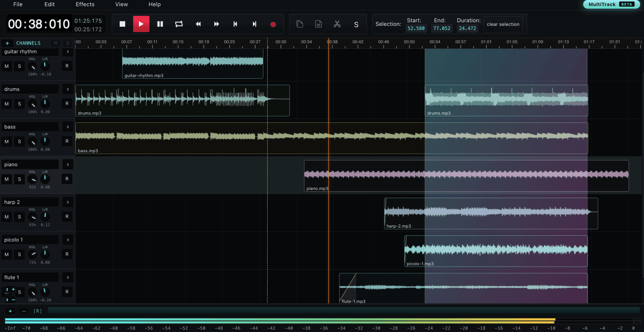Mute the bass channel
The height and width of the screenshot is (332, 644).
[x=7, y=142]
